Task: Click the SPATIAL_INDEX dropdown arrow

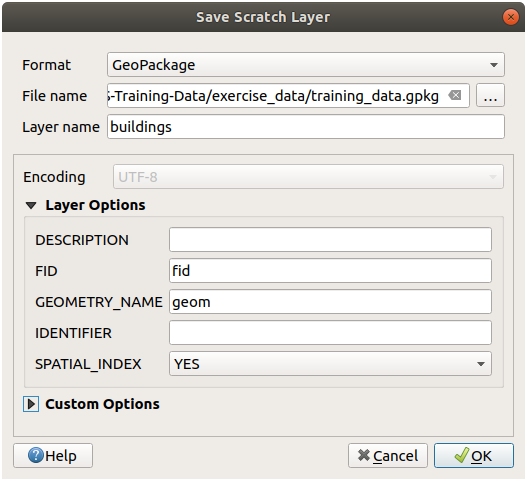Action: [x=481, y=364]
